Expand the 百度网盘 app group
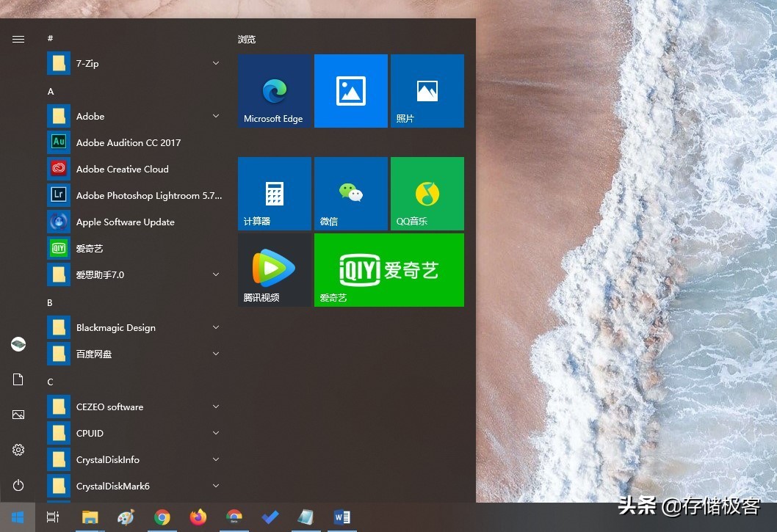The height and width of the screenshot is (532, 777). tap(215, 354)
